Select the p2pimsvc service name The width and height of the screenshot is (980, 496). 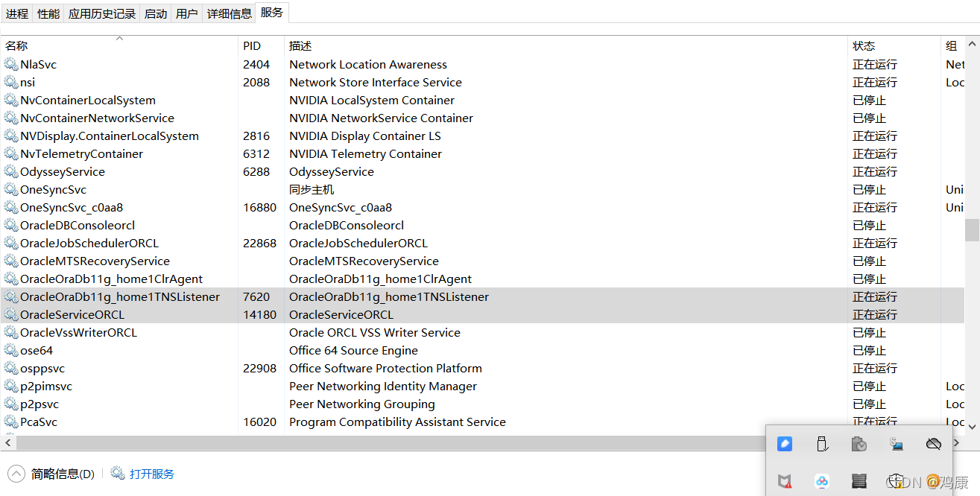46,387
